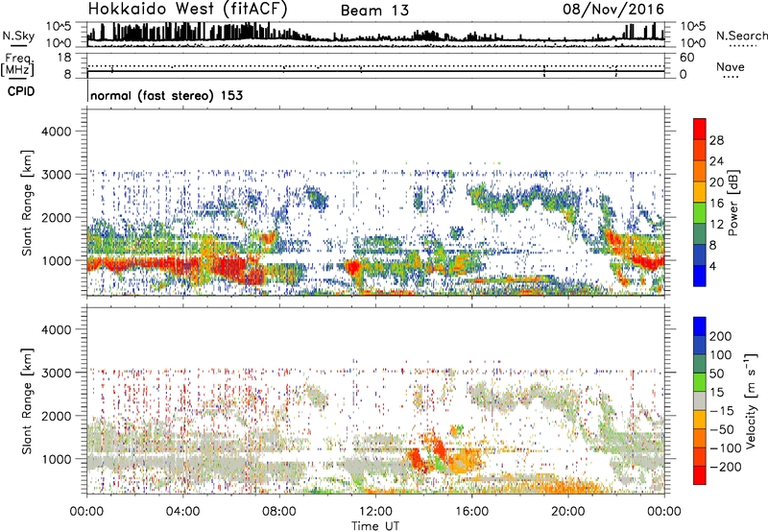Select the -200 label on velocity bar

pyautogui.click(x=726, y=467)
